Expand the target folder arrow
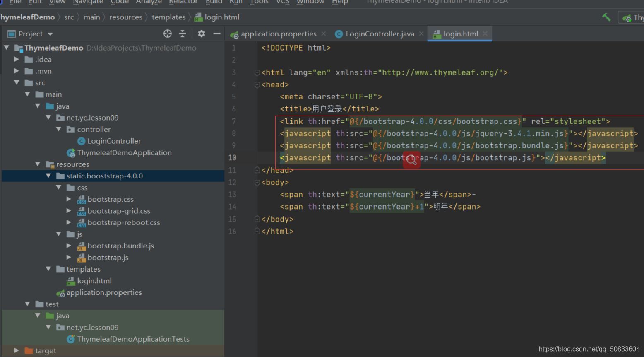This screenshot has height=357, width=644. point(17,350)
